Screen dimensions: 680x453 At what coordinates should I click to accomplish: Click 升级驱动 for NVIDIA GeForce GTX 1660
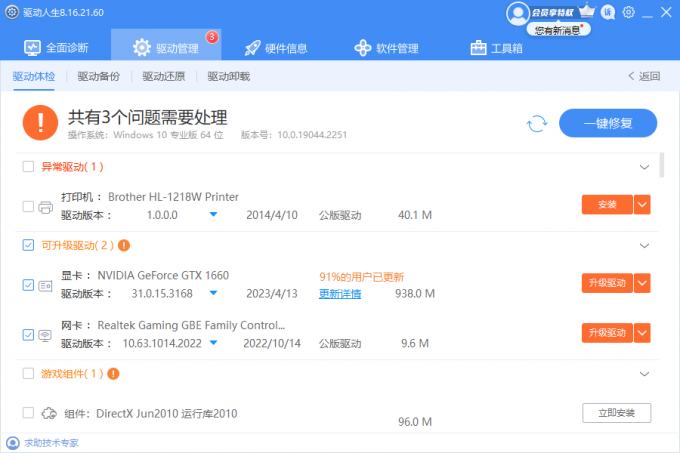[x=607, y=283]
